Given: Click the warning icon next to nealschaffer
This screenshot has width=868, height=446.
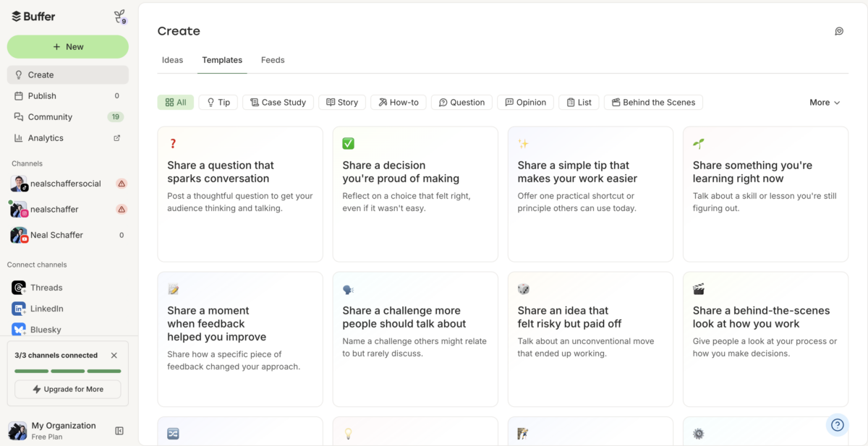Looking at the screenshot, I should point(122,209).
